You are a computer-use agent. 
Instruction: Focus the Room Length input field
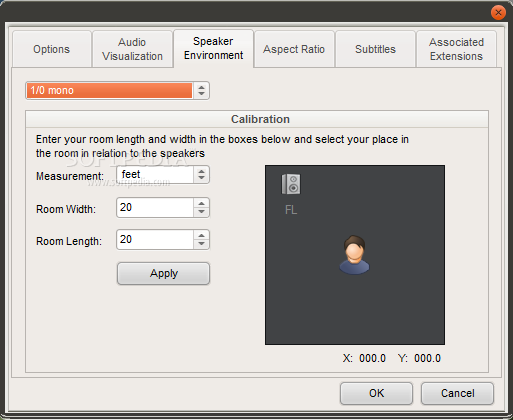tap(155, 239)
